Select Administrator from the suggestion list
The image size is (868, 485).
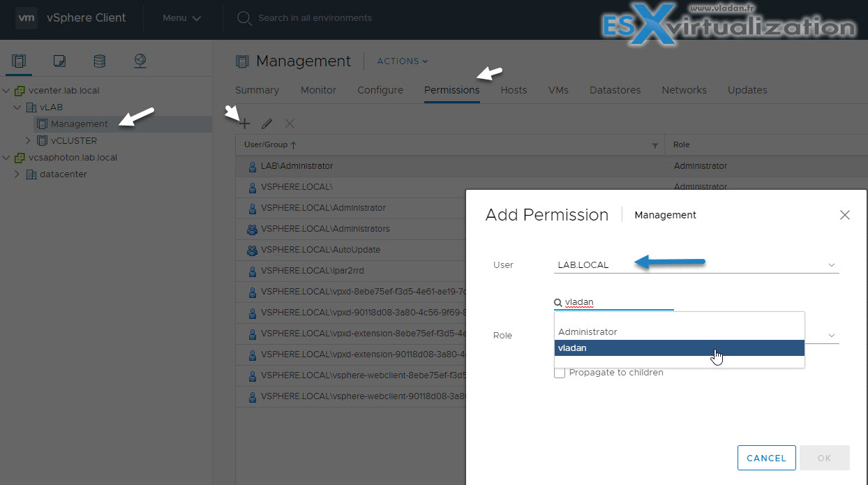[680, 332]
